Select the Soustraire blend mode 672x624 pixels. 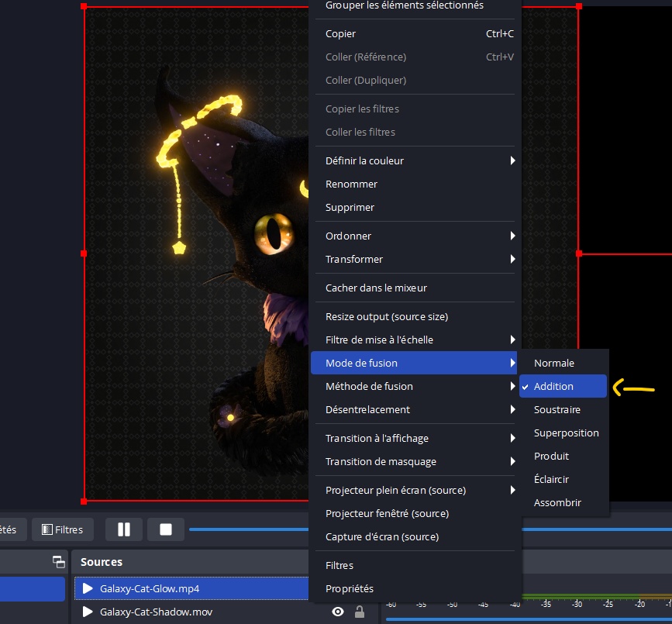point(557,409)
